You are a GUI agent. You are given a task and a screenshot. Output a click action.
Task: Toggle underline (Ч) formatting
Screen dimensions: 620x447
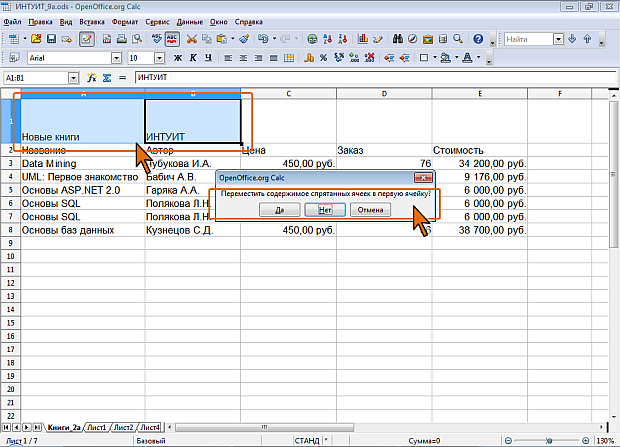208,58
